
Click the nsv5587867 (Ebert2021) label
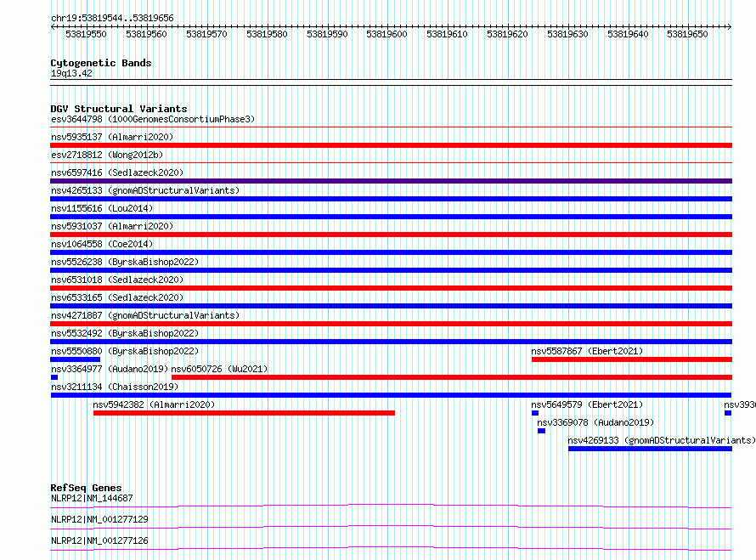click(587, 351)
